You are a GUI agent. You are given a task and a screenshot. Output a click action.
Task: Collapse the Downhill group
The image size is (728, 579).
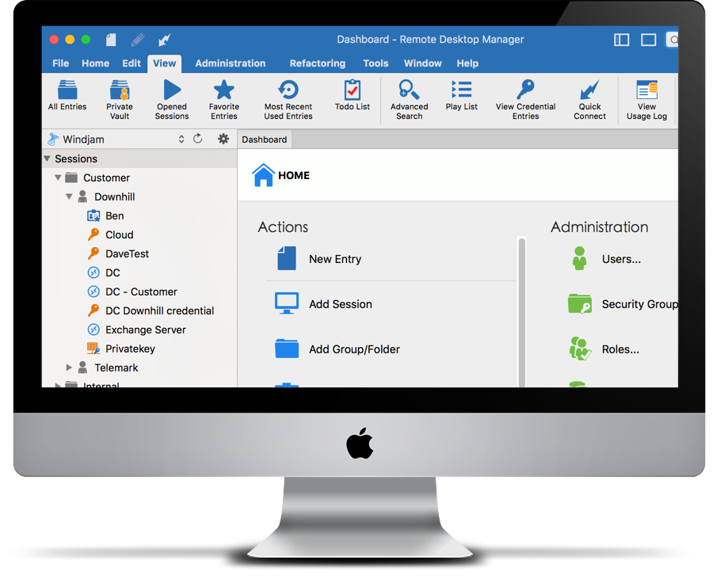[x=70, y=196]
